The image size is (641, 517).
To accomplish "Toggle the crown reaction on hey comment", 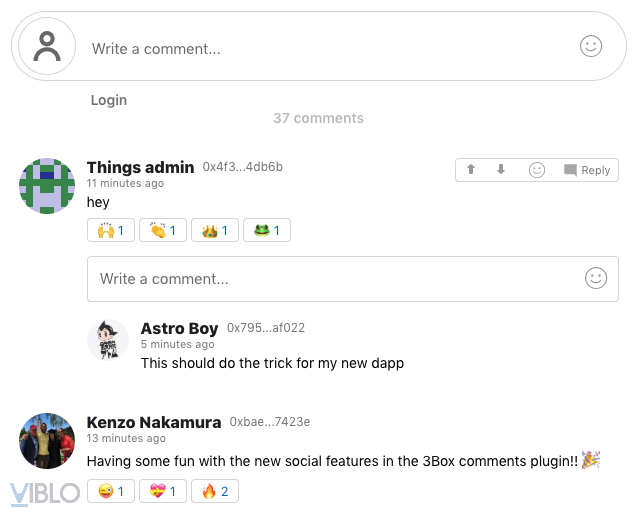I will [215, 231].
